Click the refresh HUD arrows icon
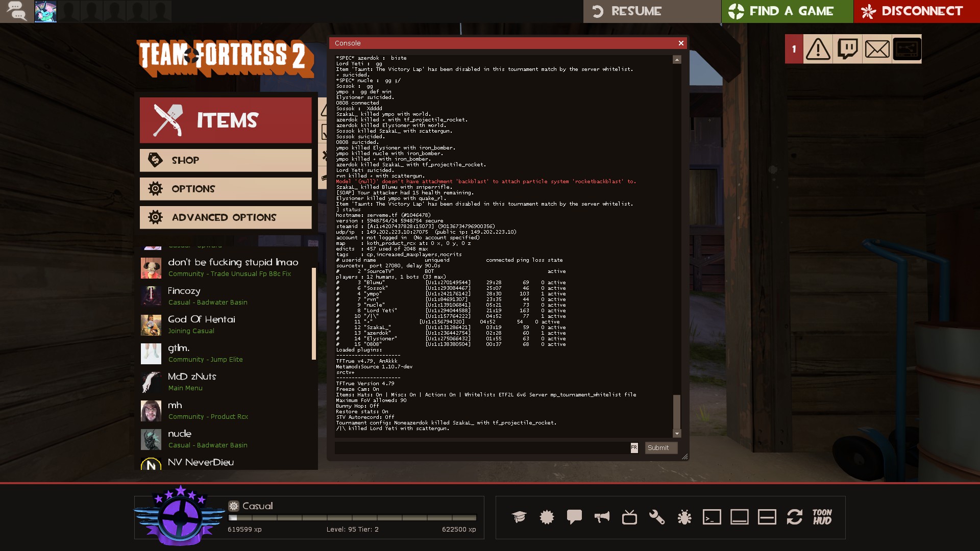 tap(795, 517)
